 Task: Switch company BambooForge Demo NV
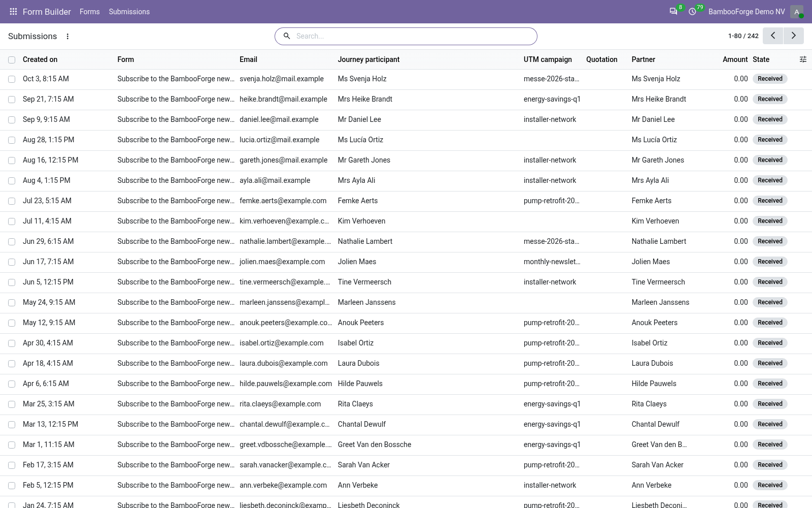click(747, 12)
